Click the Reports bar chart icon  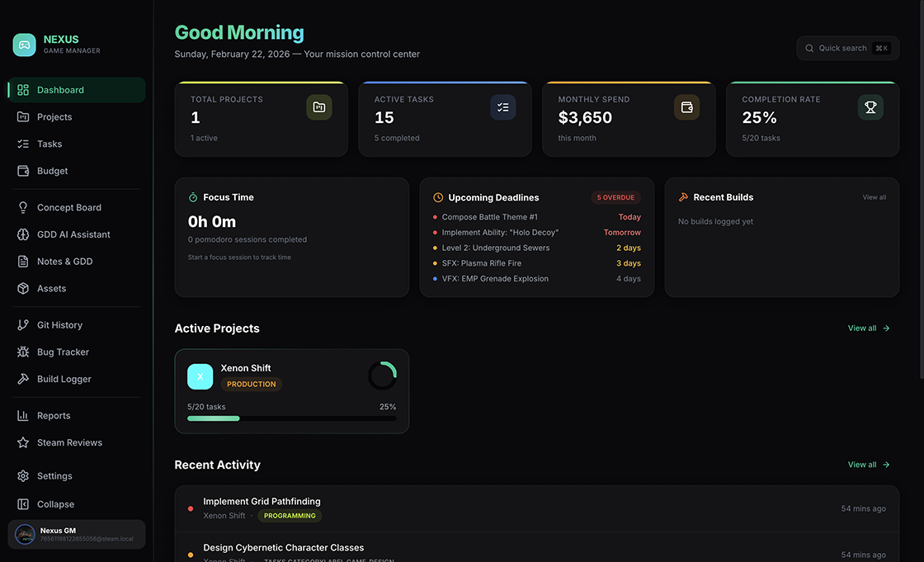pyautogui.click(x=23, y=416)
